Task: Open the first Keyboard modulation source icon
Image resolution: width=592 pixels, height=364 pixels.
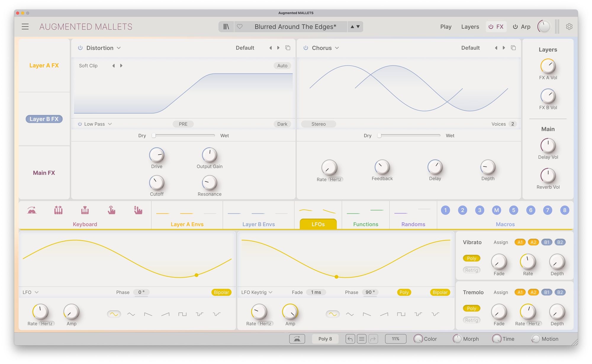Action: tap(32, 210)
